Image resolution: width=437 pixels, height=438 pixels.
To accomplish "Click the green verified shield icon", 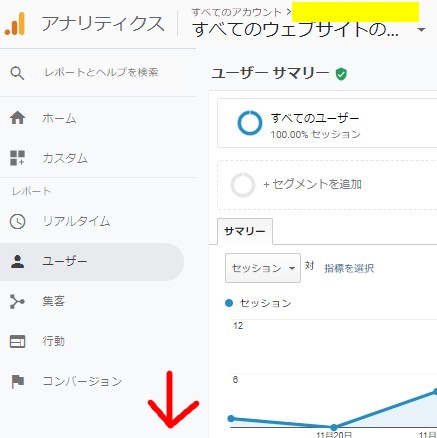I will point(341,74).
